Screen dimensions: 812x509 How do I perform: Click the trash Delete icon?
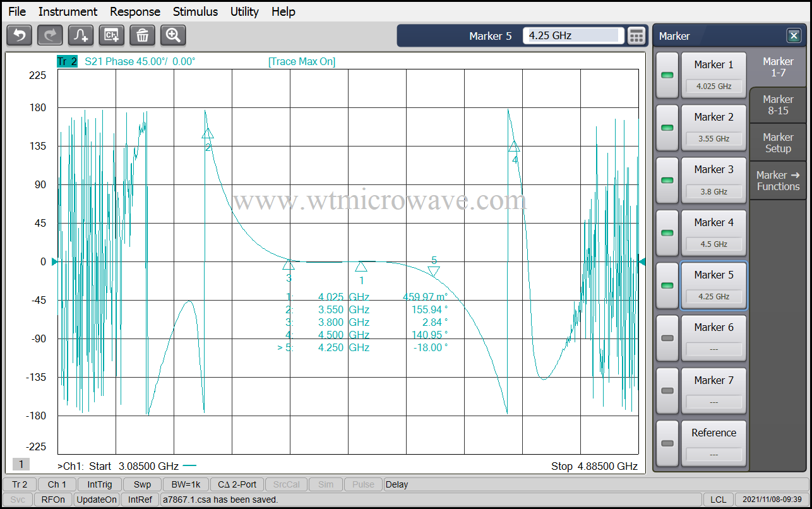[142, 35]
